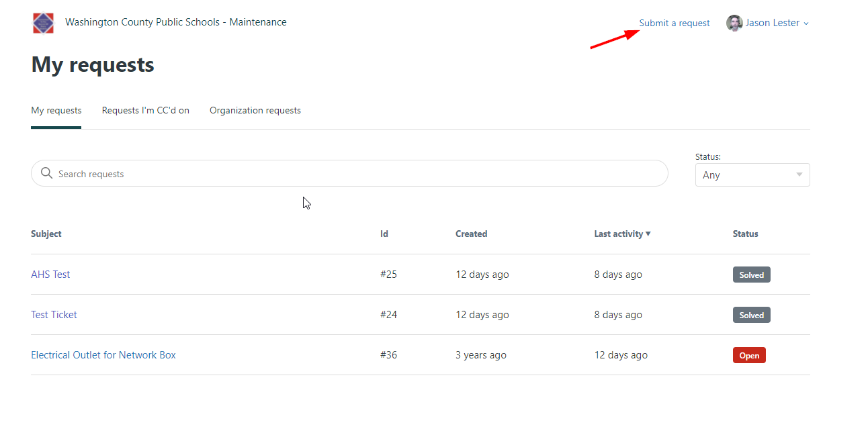The height and width of the screenshot is (441, 868).
Task: Click the Solved badge for AHS Test
Action: click(752, 275)
